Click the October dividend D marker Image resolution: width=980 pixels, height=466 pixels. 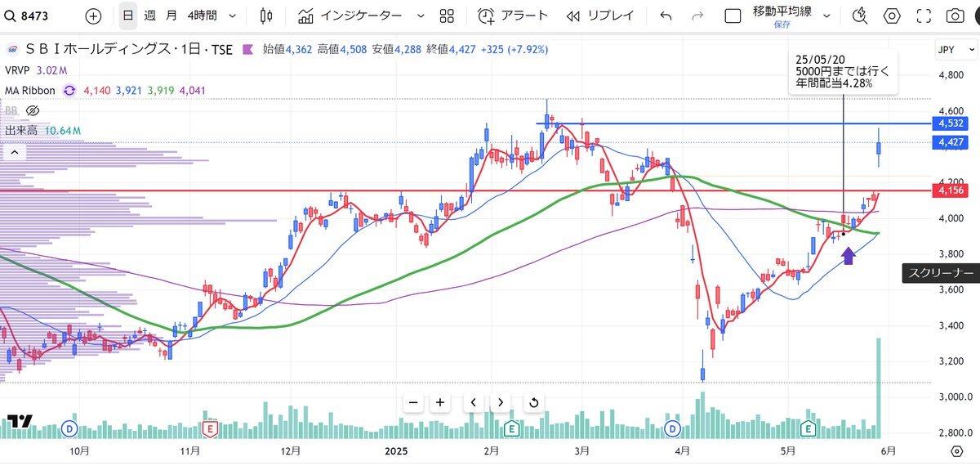(69, 428)
